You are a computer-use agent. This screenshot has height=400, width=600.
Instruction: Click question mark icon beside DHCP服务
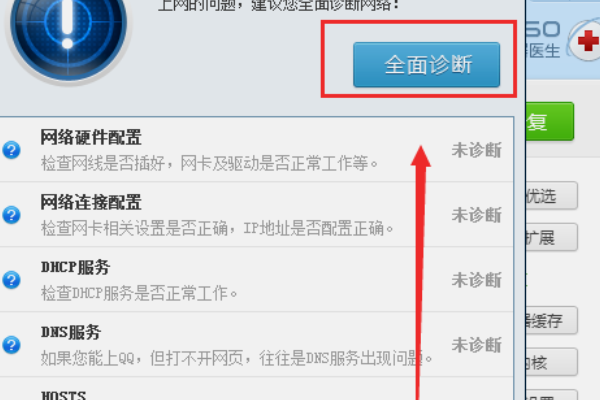pos(11,280)
